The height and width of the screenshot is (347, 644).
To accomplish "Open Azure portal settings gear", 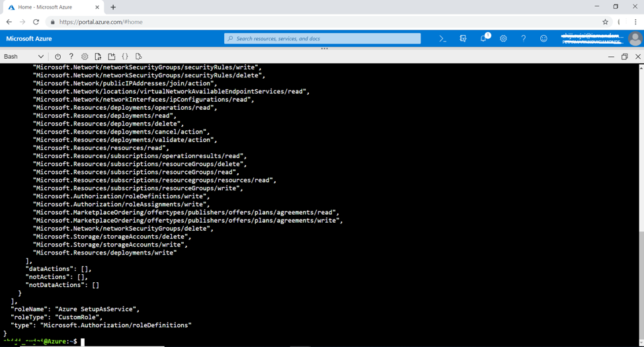I will click(x=503, y=39).
